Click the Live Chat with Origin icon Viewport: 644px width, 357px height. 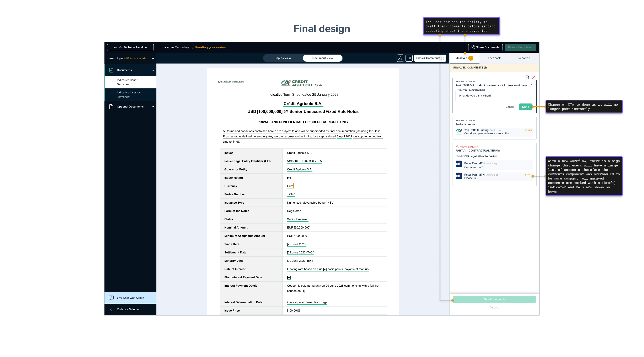click(111, 298)
